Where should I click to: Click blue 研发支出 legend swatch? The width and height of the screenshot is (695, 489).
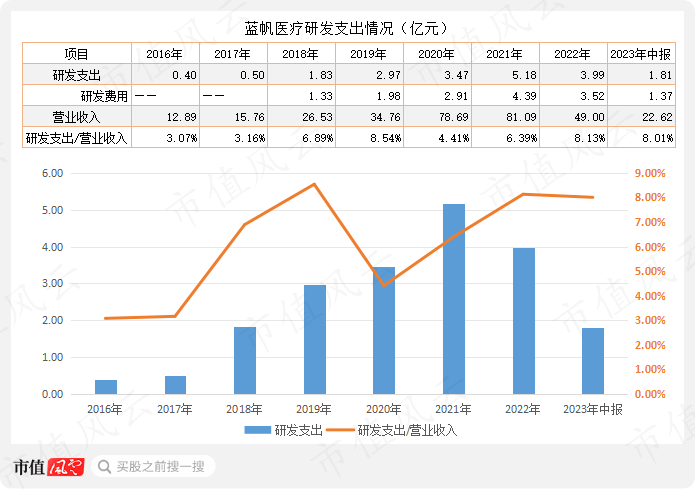258,430
